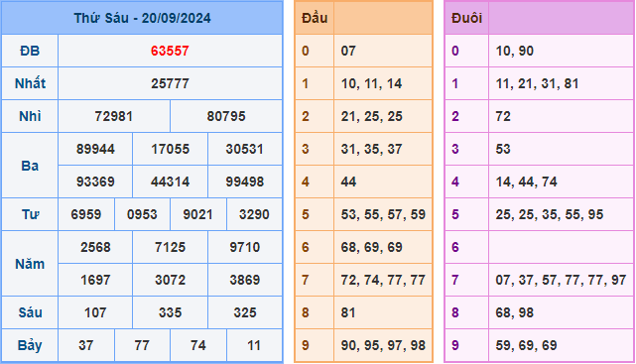
Task: Click fifth prize number 7125
Action: (x=170, y=247)
